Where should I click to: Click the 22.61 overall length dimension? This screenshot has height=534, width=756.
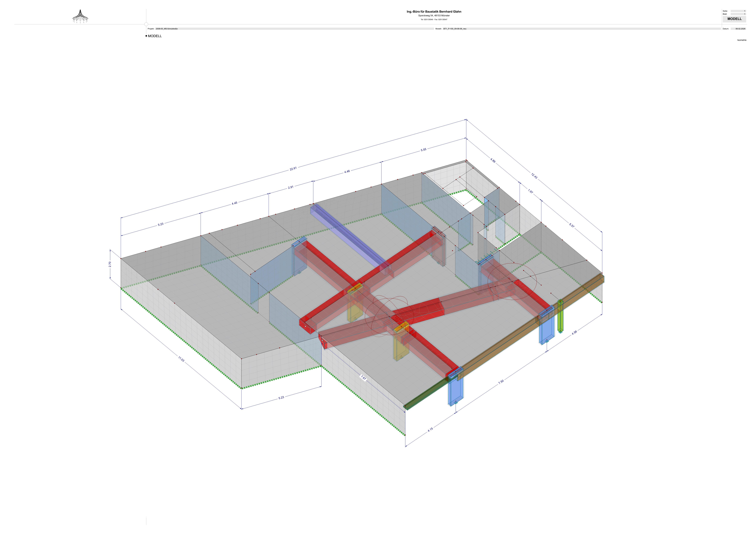(x=293, y=169)
